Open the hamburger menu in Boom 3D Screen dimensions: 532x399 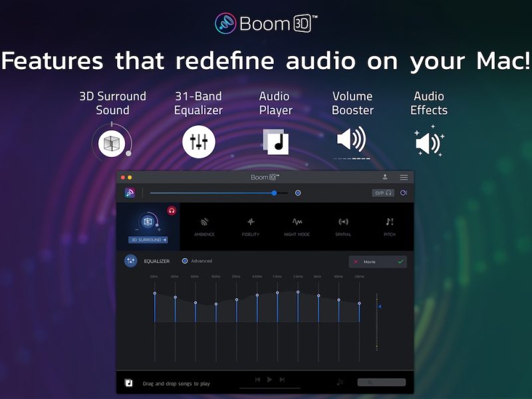404,177
